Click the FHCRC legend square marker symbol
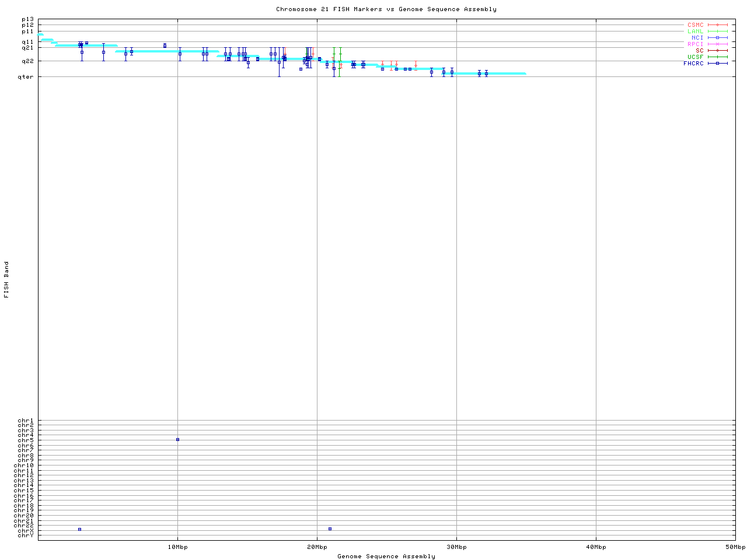747x560 pixels. 717,64
